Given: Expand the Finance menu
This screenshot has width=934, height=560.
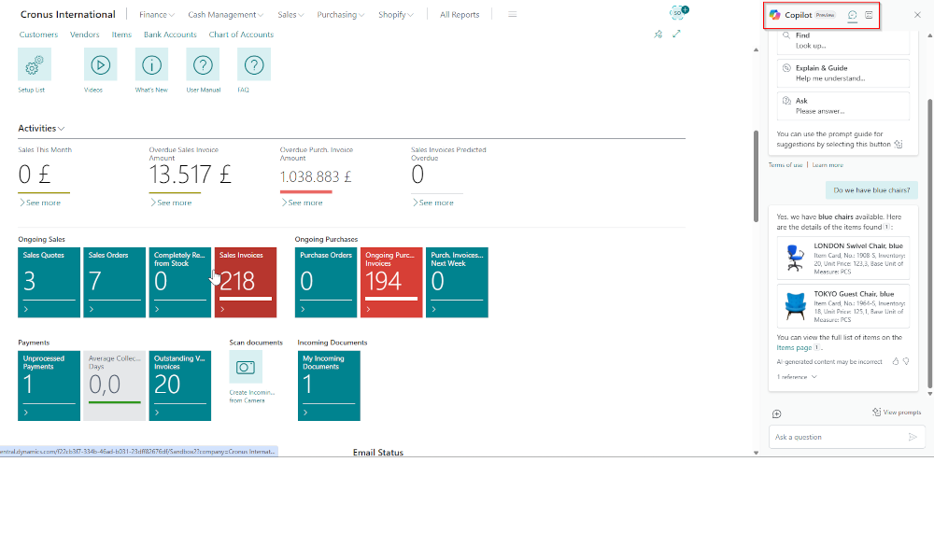Looking at the screenshot, I should [x=157, y=14].
